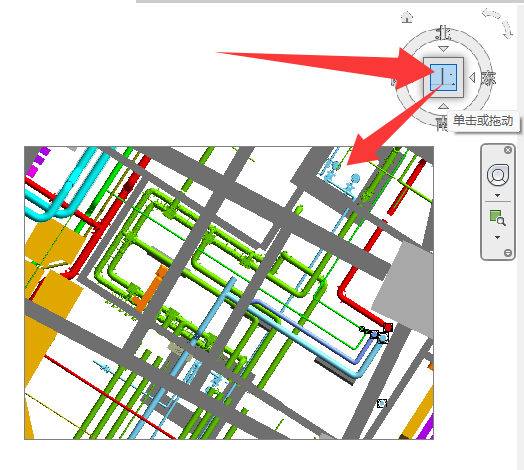Click the ViewCube Home icon
This screenshot has height=470, width=524.
407,17
